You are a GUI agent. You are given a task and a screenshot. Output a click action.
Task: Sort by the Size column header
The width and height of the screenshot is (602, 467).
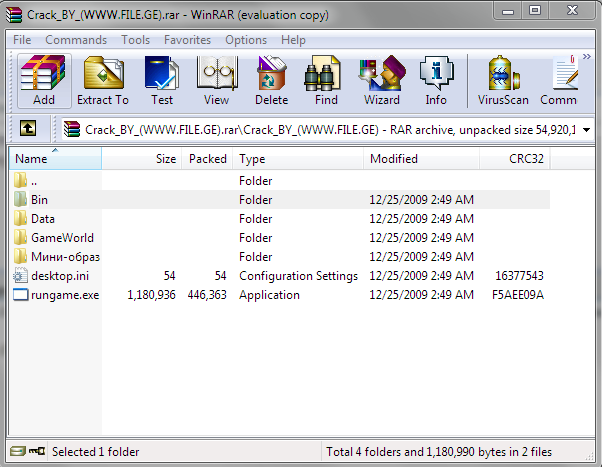[x=142, y=158]
